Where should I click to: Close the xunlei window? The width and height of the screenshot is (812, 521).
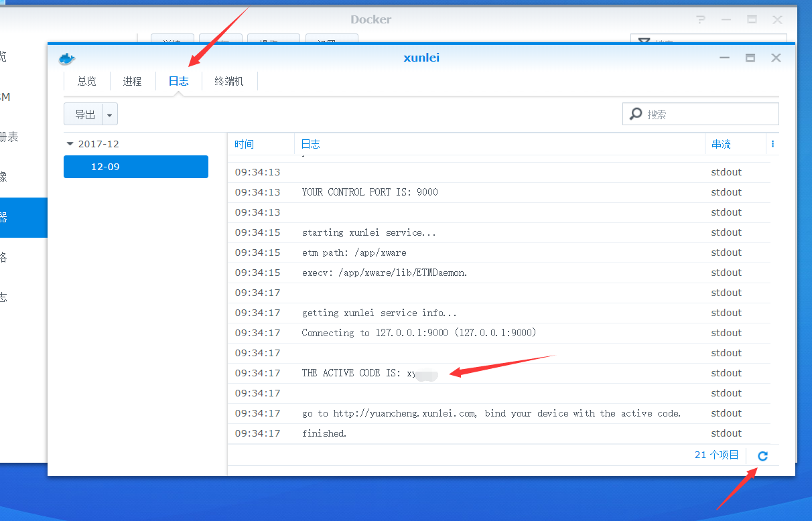click(x=776, y=58)
